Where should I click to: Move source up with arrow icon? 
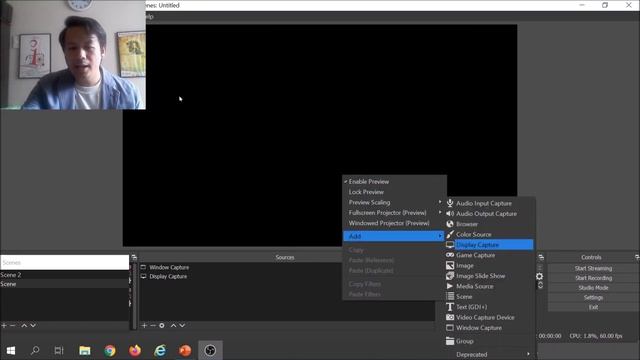tap(173, 326)
